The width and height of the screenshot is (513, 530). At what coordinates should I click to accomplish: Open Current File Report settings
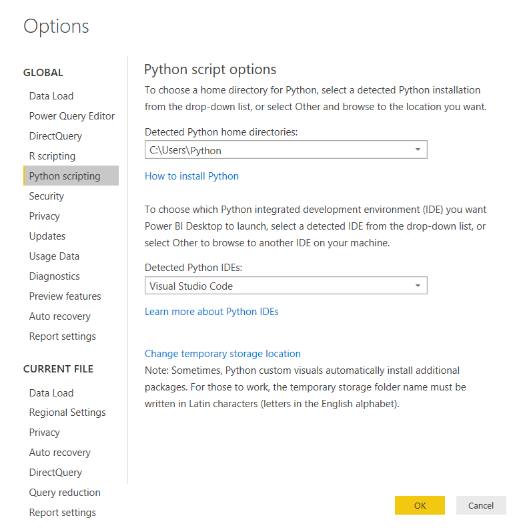[63, 512]
